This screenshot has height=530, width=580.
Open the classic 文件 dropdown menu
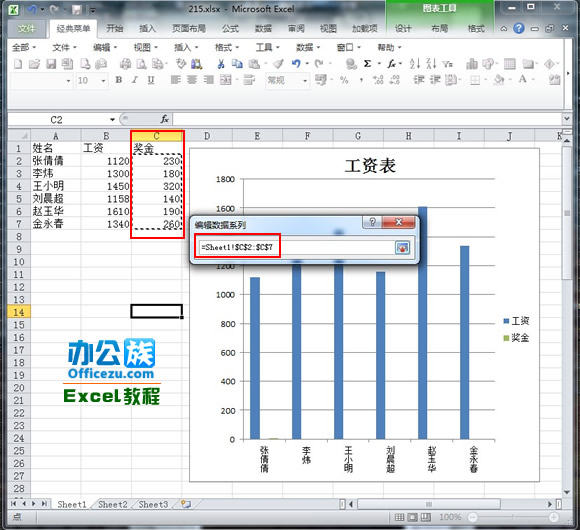coord(64,47)
